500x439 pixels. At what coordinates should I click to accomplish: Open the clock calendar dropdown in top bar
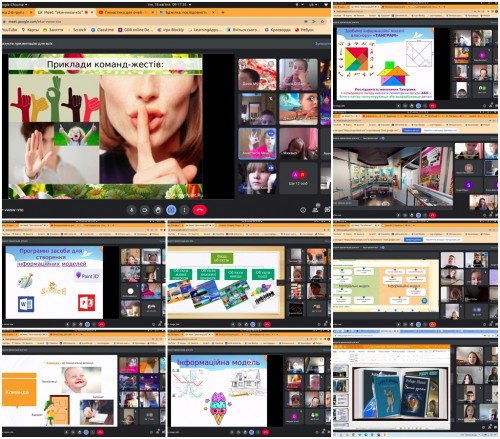[169, 5]
